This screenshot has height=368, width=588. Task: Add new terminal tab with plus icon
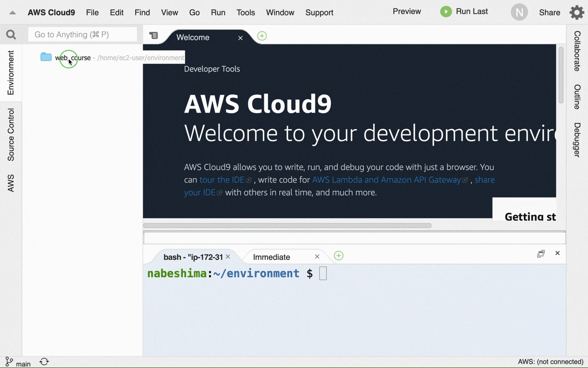(339, 256)
